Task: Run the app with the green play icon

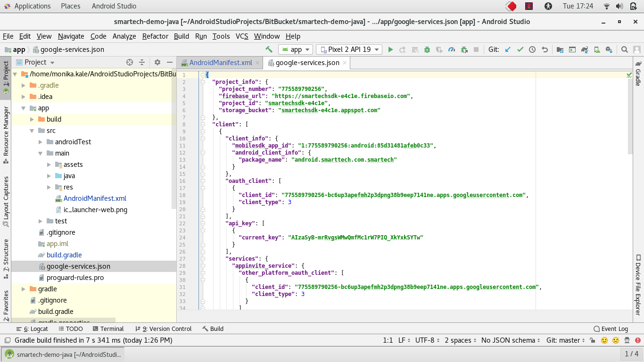Action: coord(390,49)
